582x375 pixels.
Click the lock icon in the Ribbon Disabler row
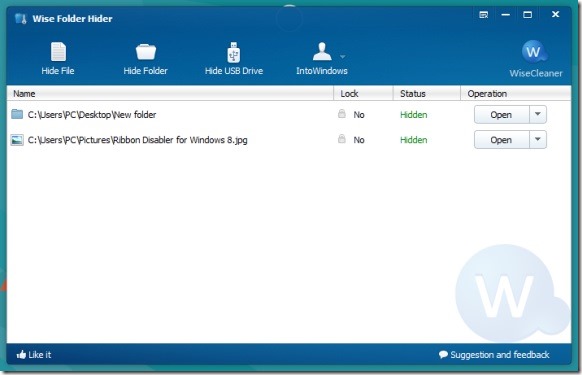click(342, 139)
